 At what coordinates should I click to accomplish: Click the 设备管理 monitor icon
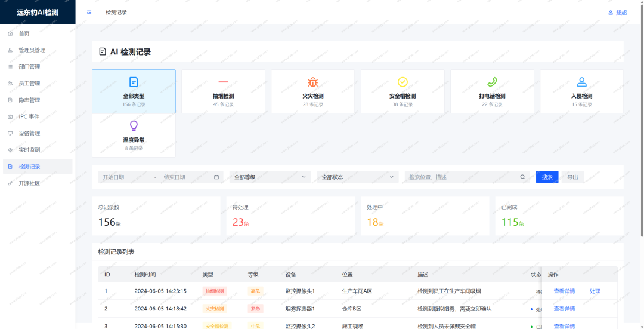(10, 133)
